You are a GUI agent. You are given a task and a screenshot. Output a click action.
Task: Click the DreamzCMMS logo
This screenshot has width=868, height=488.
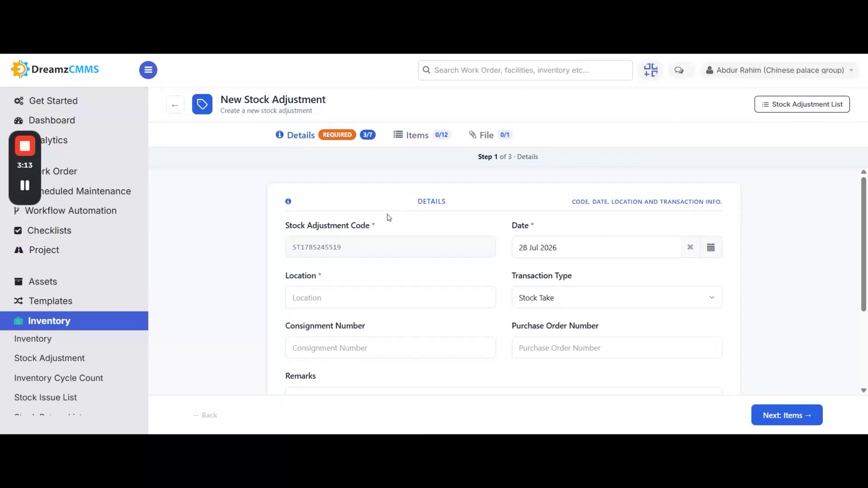coord(55,69)
